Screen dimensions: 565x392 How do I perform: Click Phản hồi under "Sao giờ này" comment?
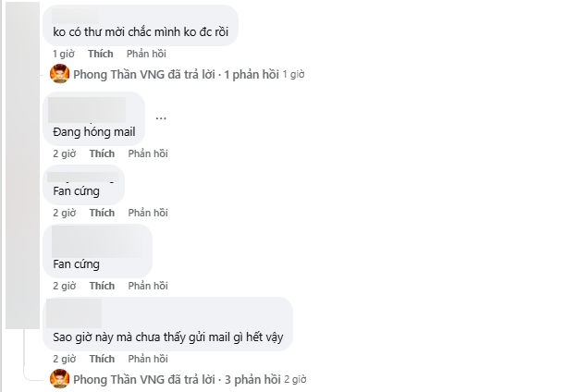148,360
